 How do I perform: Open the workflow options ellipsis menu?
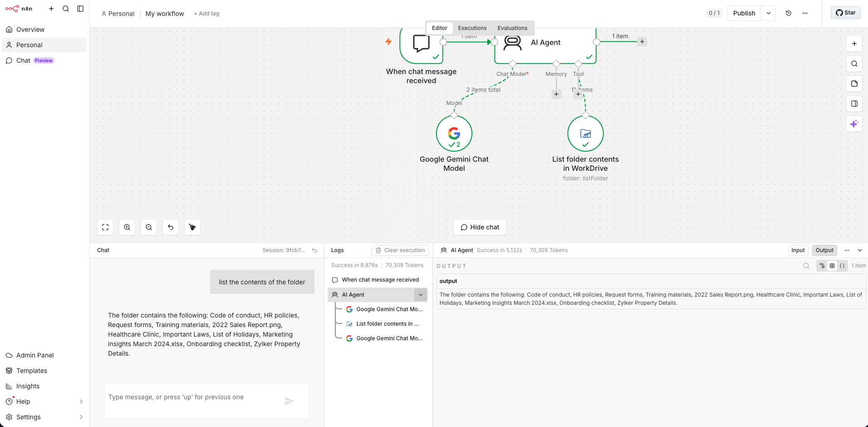805,13
